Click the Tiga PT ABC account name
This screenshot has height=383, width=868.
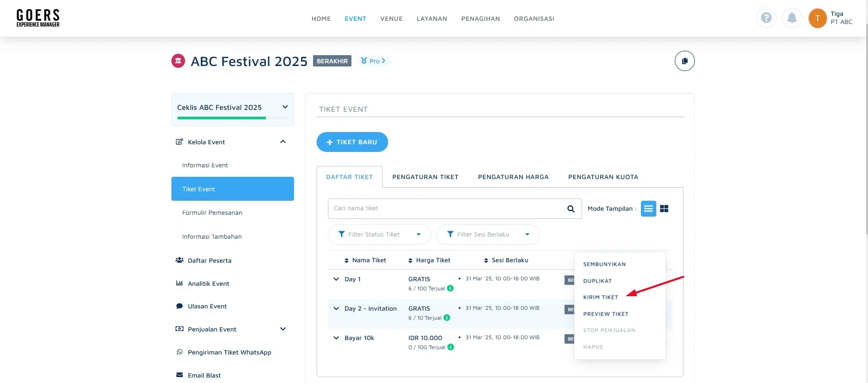point(841,18)
